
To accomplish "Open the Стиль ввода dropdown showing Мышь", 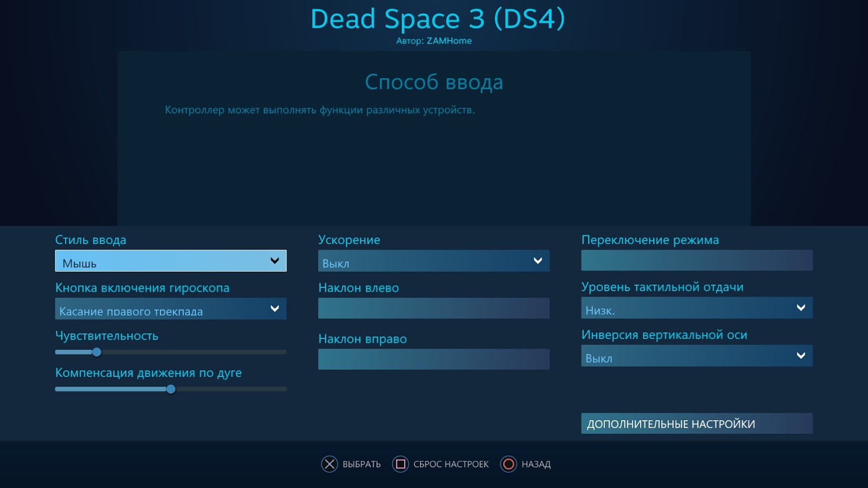I will 170,261.
